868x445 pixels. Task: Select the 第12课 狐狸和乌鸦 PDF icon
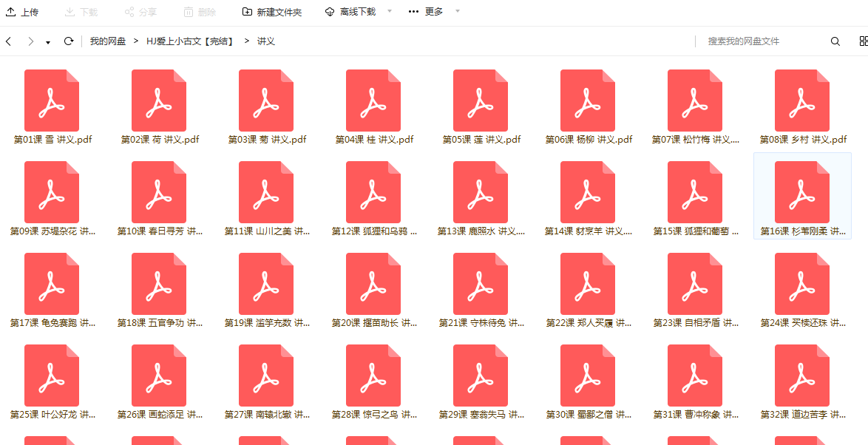coord(373,193)
